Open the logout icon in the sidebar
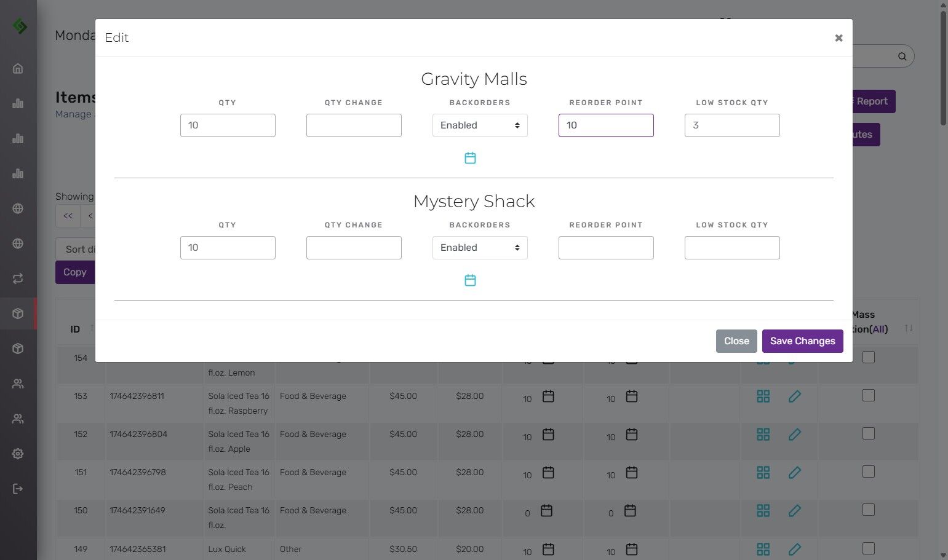Screen dimensions: 948x560 pos(18,489)
